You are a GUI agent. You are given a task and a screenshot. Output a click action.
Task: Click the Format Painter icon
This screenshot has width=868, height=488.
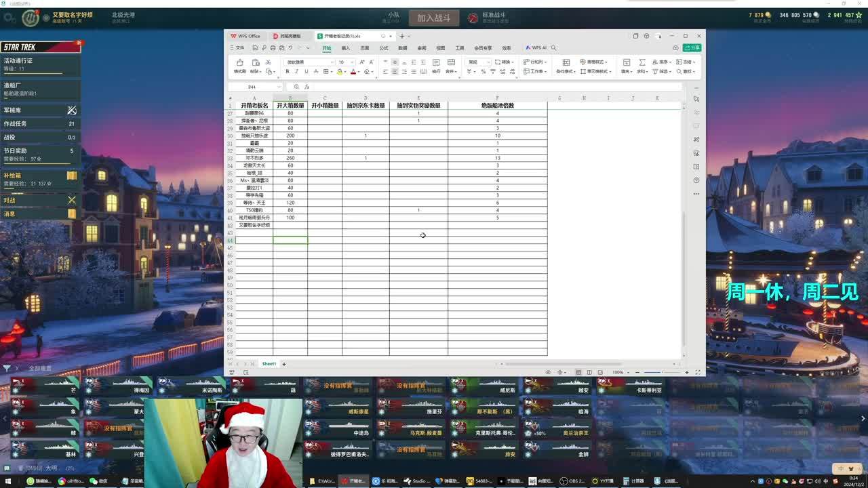pyautogui.click(x=239, y=66)
